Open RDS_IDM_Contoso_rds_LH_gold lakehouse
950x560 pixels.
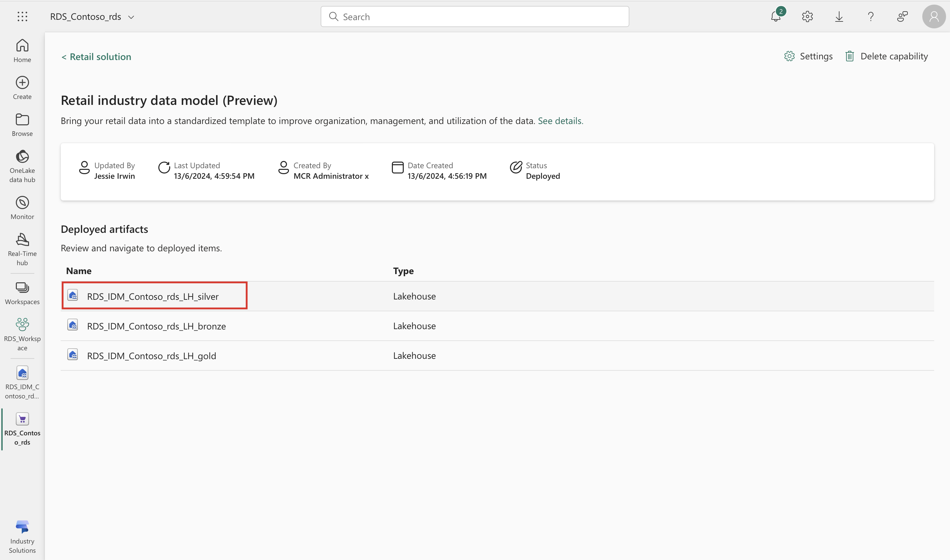tap(152, 356)
